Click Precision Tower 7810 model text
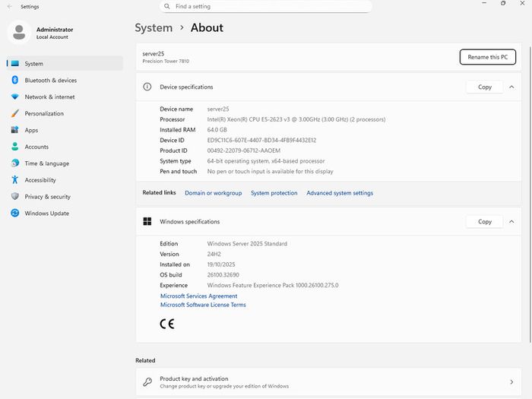 [166, 61]
